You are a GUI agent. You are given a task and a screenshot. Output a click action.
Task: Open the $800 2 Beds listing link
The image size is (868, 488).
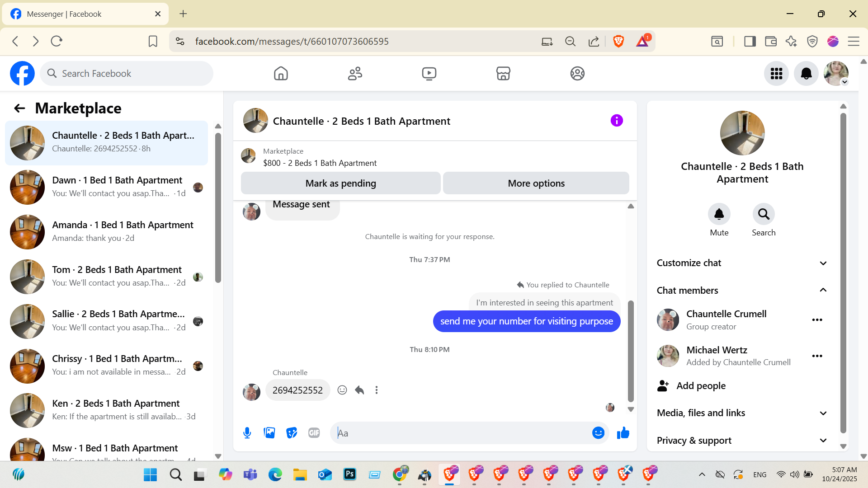tap(320, 163)
